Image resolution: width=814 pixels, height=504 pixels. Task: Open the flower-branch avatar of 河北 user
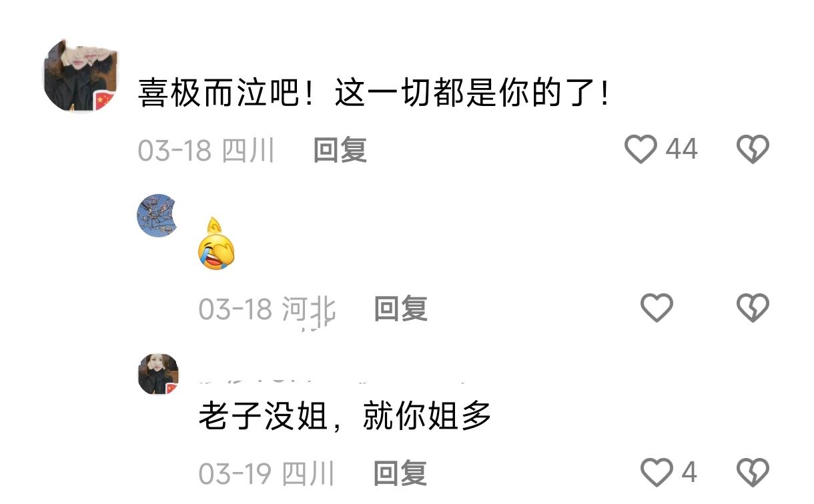point(157,215)
